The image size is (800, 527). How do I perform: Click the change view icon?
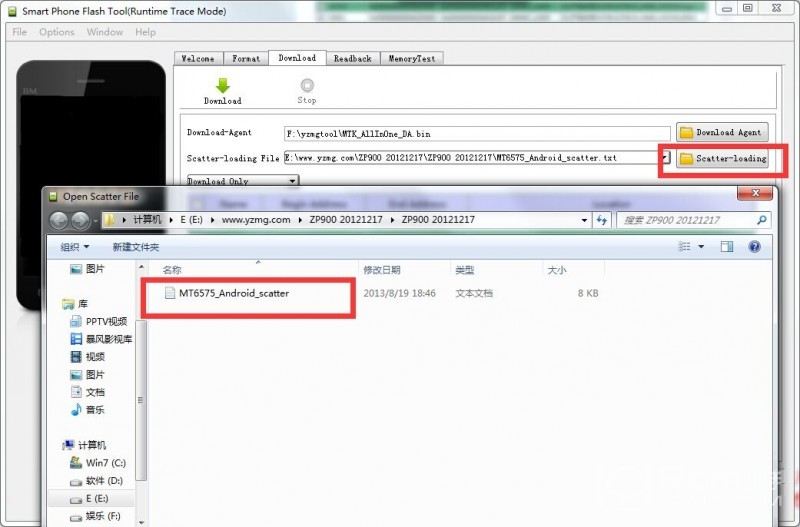point(684,247)
